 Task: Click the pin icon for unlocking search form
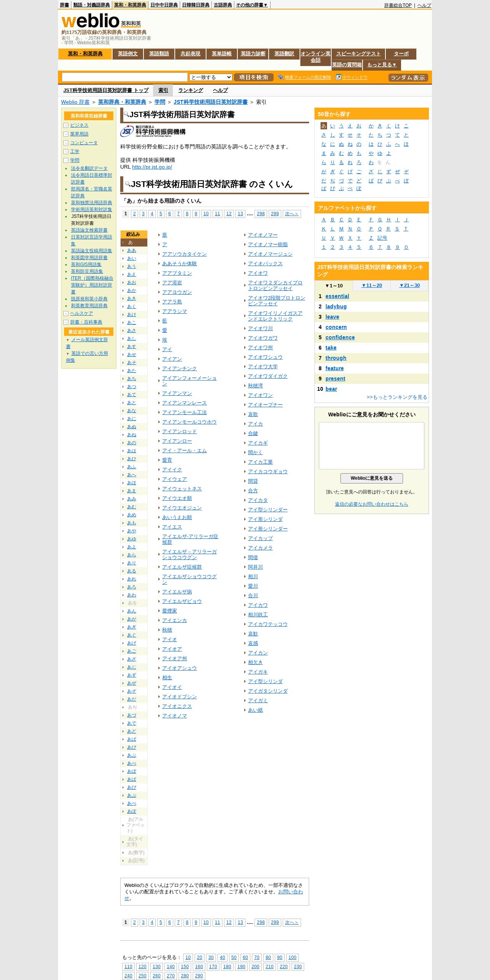[x=280, y=77]
